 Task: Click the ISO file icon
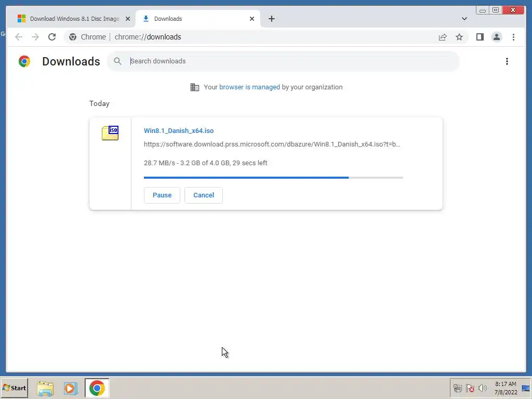click(110, 132)
